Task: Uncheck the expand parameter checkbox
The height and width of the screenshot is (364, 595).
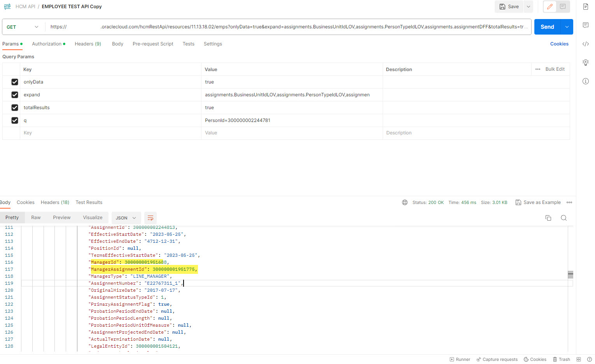Action: point(15,95)
